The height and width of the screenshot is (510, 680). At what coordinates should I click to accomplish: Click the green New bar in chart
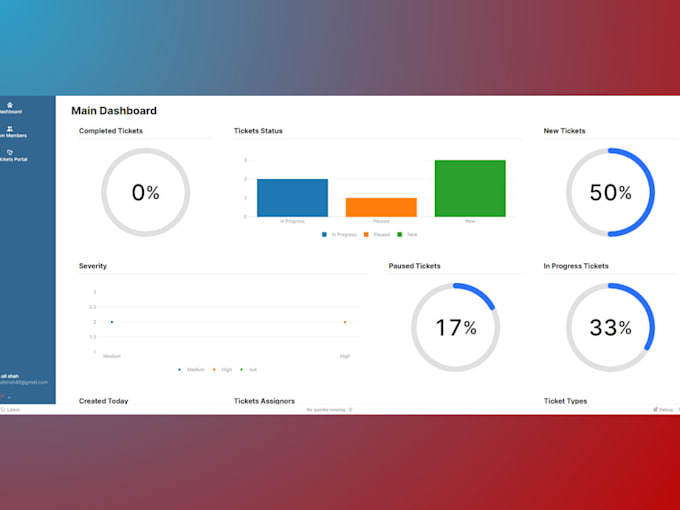coord(470,188)
